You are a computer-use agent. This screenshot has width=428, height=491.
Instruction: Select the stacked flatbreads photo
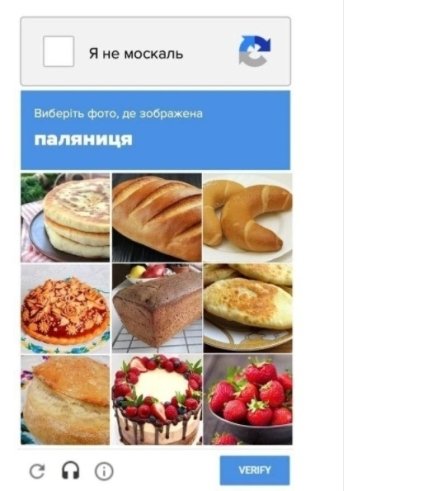click(x=65, y=217)
